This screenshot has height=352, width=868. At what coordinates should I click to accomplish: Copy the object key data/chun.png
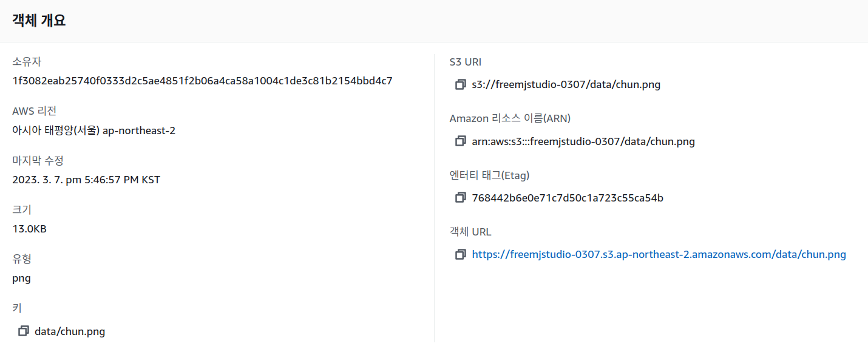24,331
